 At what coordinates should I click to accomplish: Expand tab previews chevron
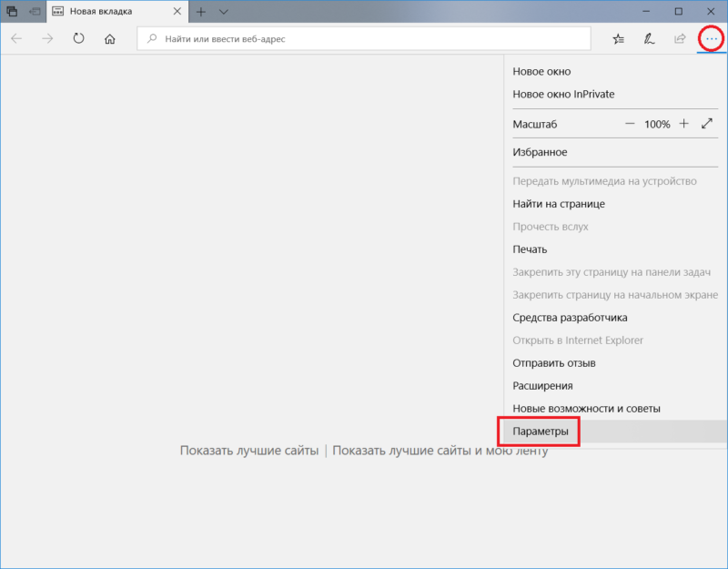(223, 12)
